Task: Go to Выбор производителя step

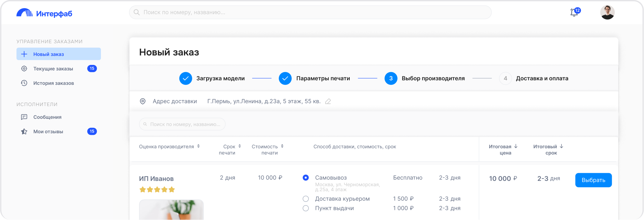Action: tap(425, 78)
